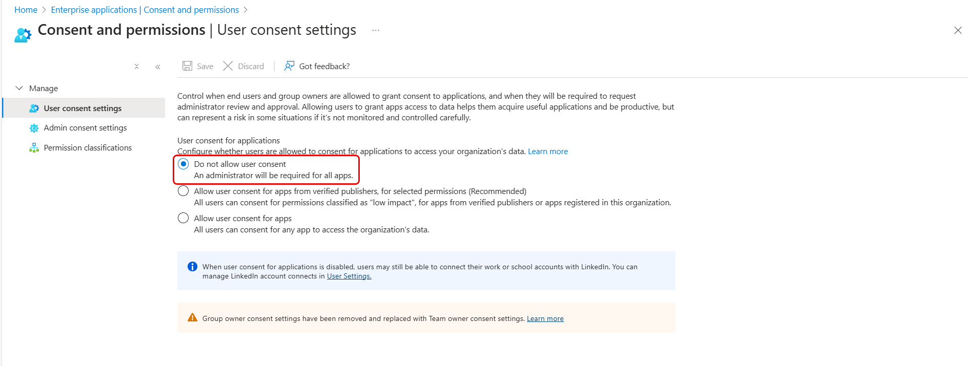
Task: Click the Discard X icon
Action: point(228,66)
